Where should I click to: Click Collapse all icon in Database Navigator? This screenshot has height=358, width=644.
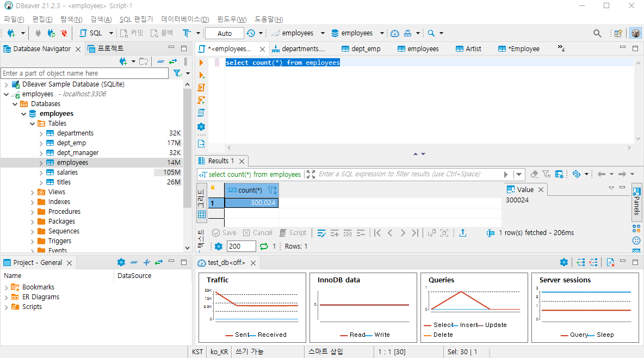tap(160, 61)
